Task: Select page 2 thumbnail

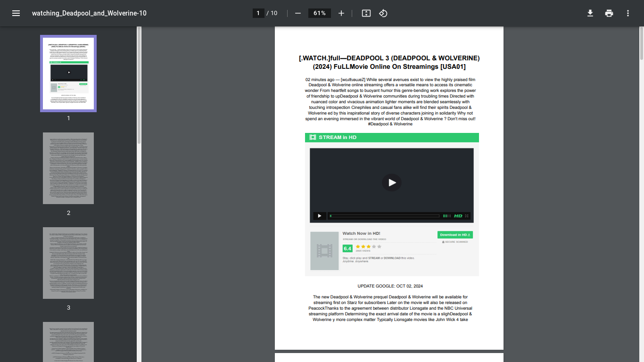Action: pyautogui.click(x=68, y=168)
